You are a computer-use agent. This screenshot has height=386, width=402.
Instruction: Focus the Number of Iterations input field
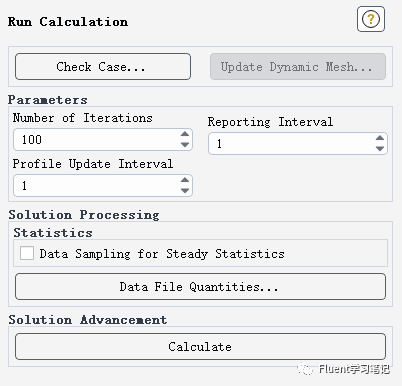tap(97, 139)
